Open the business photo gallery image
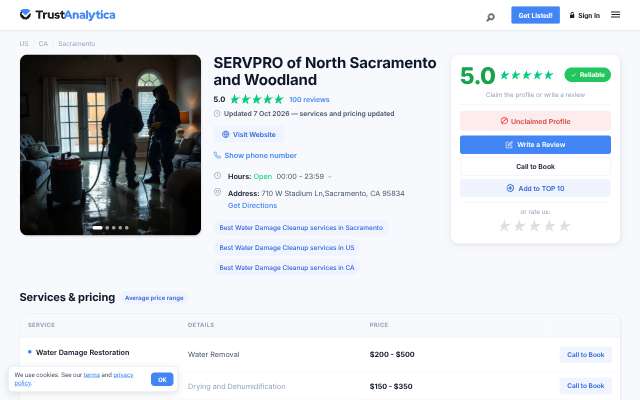The image size is (640, 400). (110, 145)
